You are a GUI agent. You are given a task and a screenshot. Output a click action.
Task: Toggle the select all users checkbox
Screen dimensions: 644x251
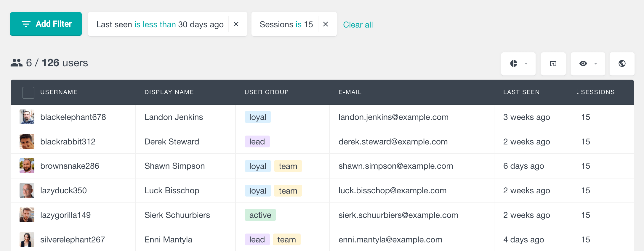click(28, 92)
